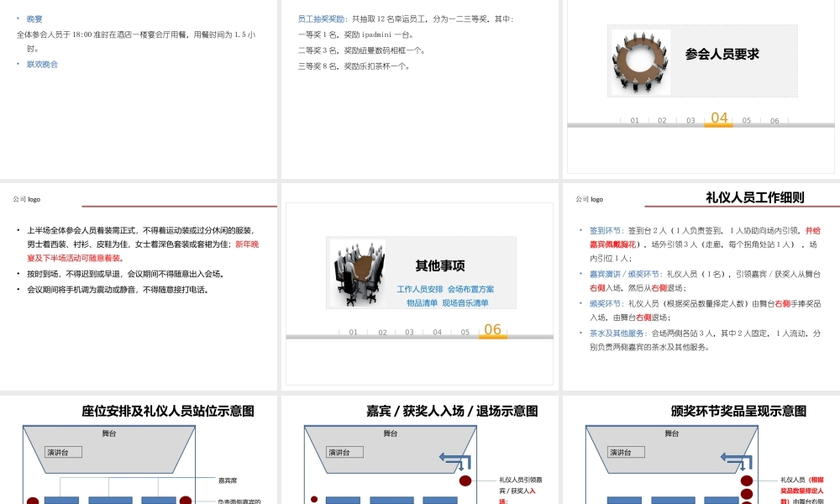Click the blue entry arrow in the 嘉宾/获奖人入场/退场示意图 slide
Image resolution: width=840 pixels, height=504 pixels.
pos(455,460)
